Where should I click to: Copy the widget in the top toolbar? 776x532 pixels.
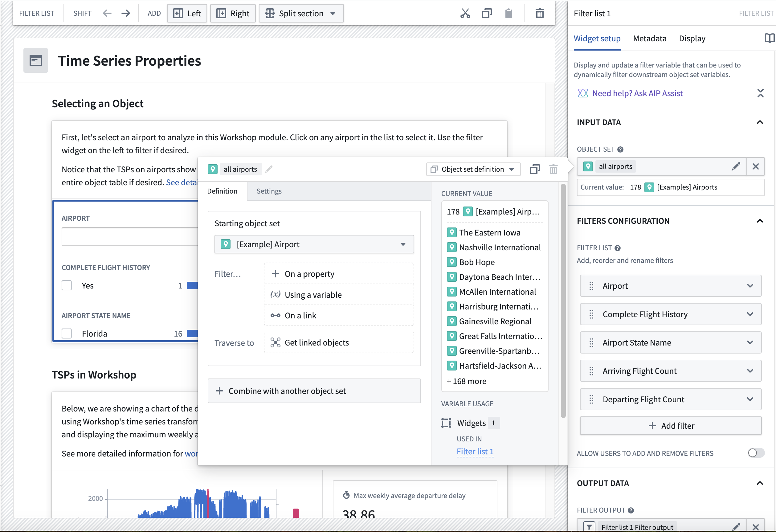(x=487, y=13)
